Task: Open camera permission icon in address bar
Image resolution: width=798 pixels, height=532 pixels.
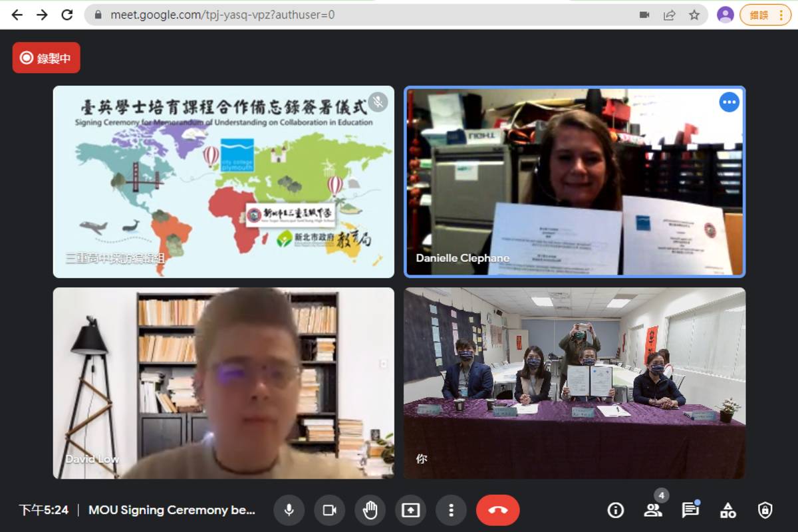Action: click(x=644, y=15)
